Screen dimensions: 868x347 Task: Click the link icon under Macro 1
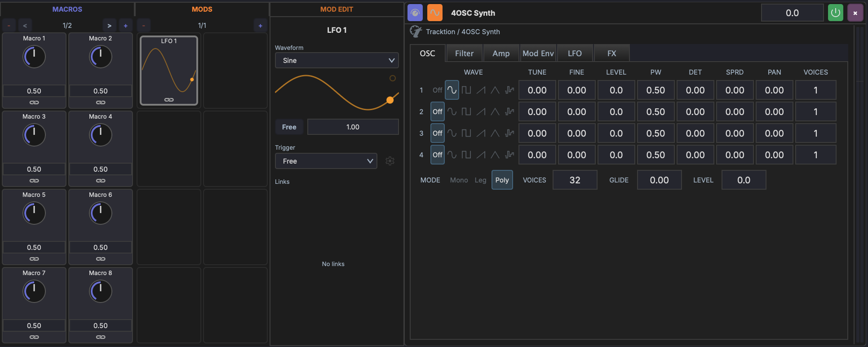(34, 102)
